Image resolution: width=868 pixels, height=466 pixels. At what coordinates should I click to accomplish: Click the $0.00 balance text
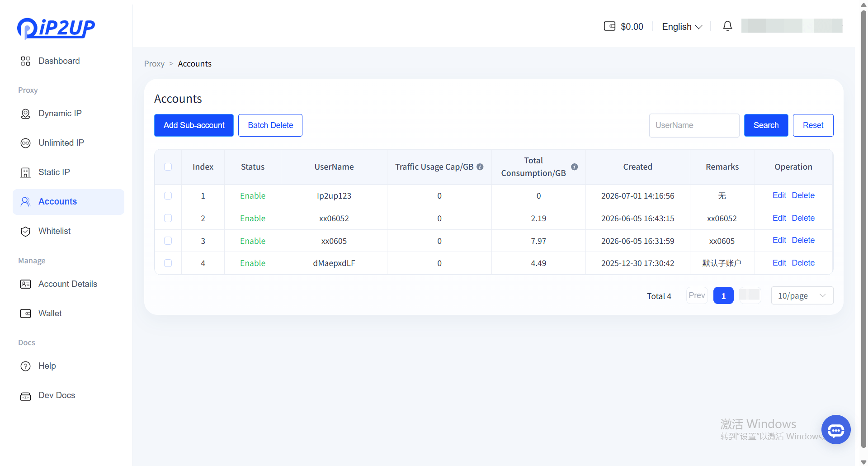tap(632, 27)
